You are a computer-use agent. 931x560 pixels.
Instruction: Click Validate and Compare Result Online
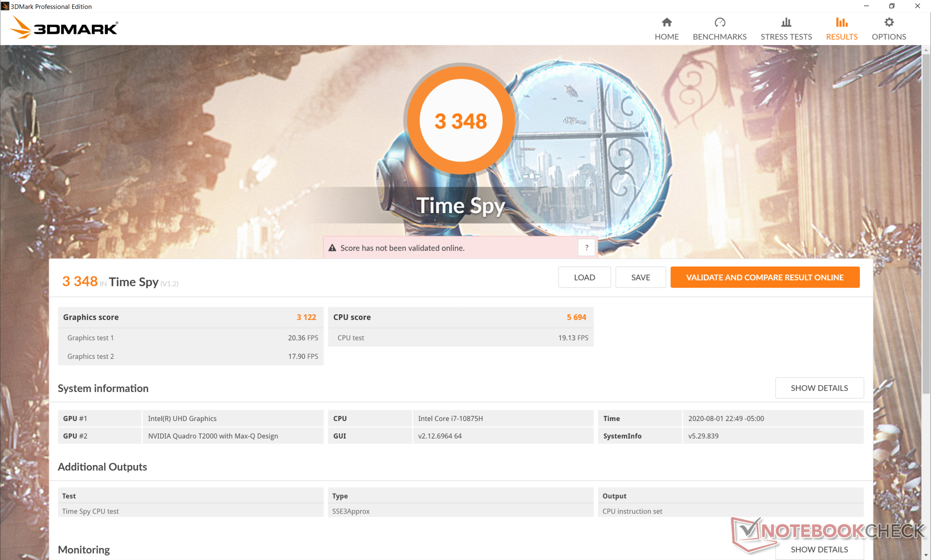765,277
